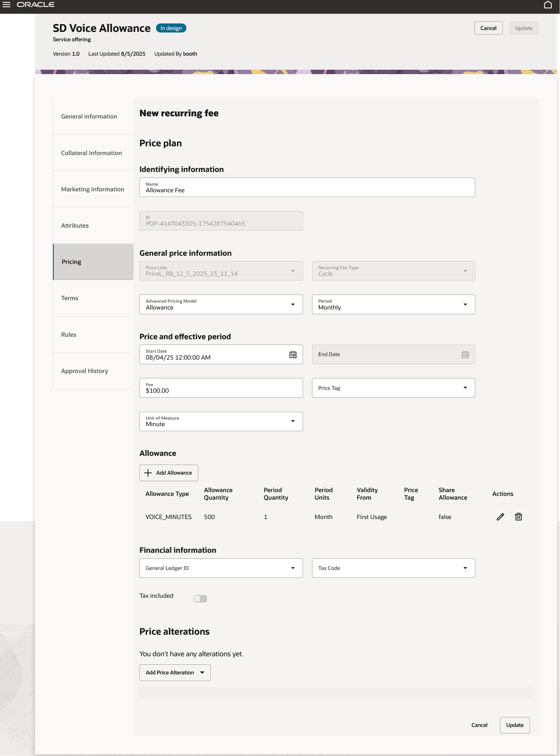Switch to the Attributes section

pyautogui.click(x=75, y=225)
